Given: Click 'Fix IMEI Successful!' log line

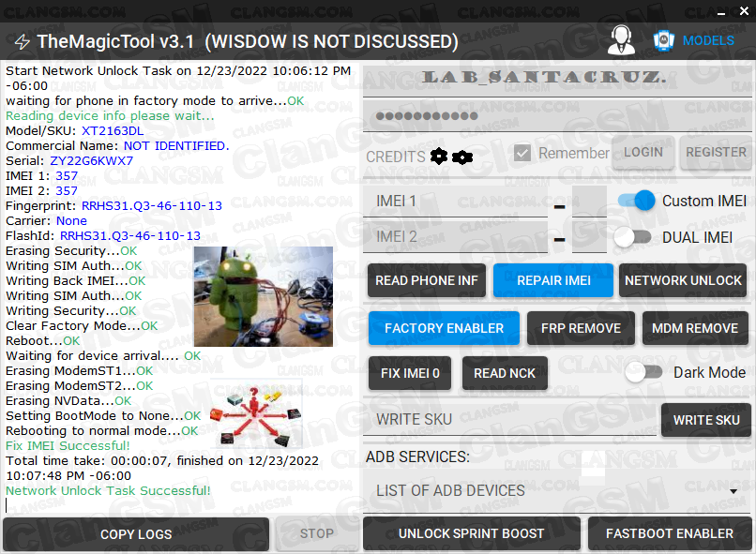Looking at the screenshot, I should click(x=68, y=445).
